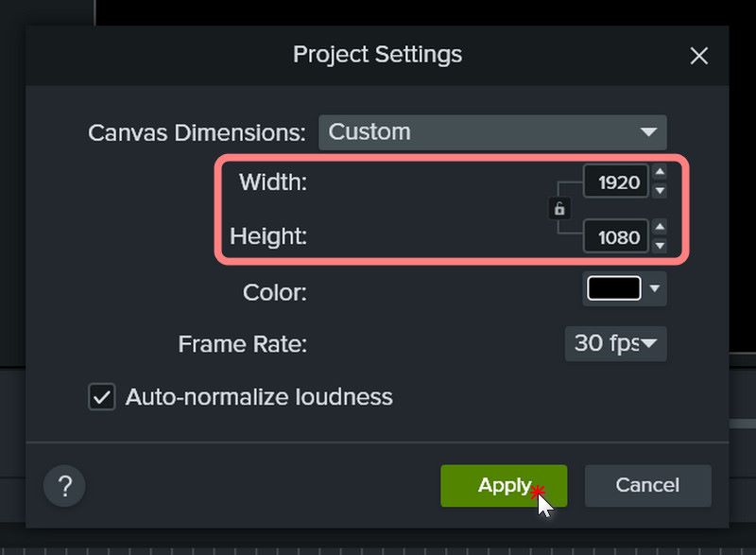Click the Canvas Dimensions label
This screenshot has height=555, width=756.
[197, 132]
